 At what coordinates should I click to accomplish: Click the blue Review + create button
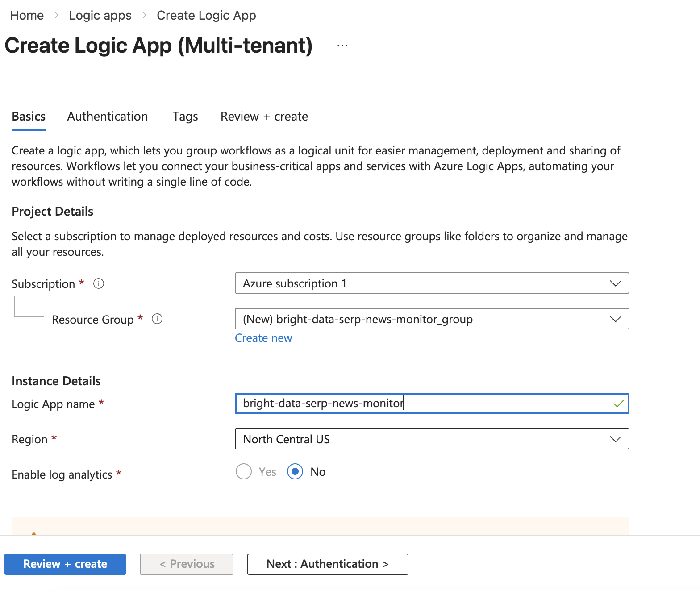pos(65,564)
